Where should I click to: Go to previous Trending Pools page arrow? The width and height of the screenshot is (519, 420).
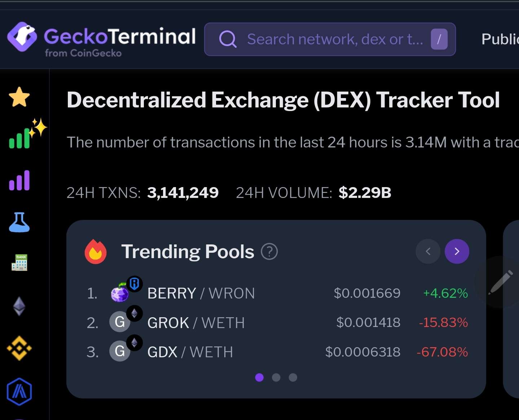[x=428, y=251]
